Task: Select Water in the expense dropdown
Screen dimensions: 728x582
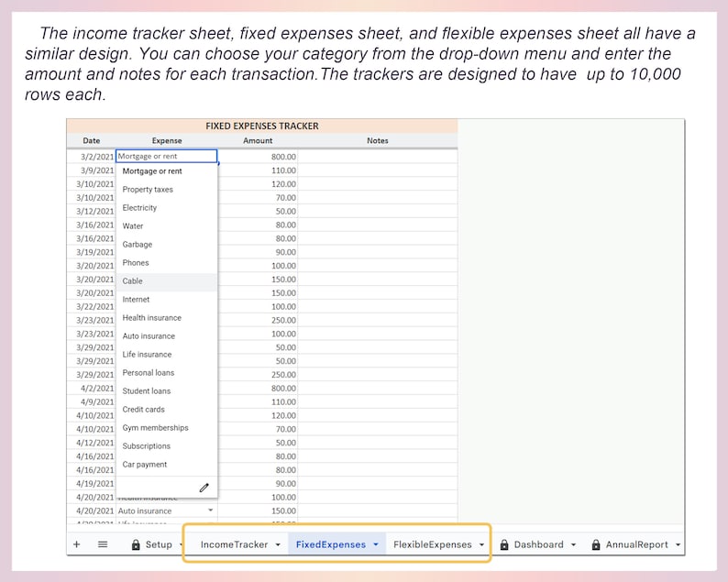Action: (167, 226)
